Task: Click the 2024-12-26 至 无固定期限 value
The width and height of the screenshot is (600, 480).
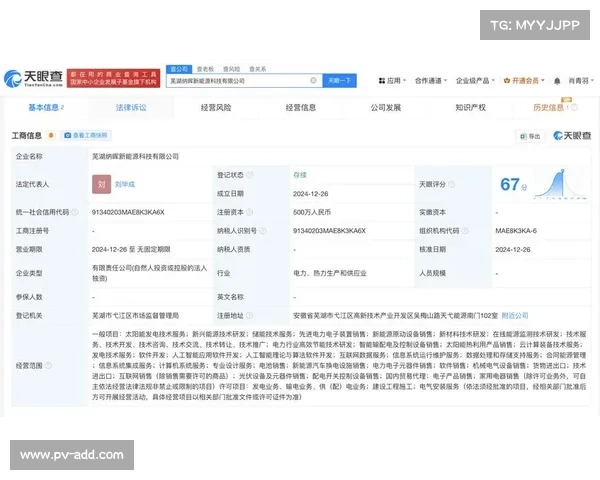Action: coord(131,249)
